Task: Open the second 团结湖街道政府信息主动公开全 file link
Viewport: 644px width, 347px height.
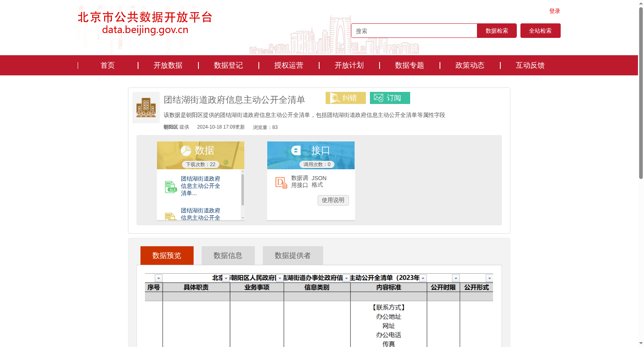Action: pyautogui.click(x=200, y=214)
